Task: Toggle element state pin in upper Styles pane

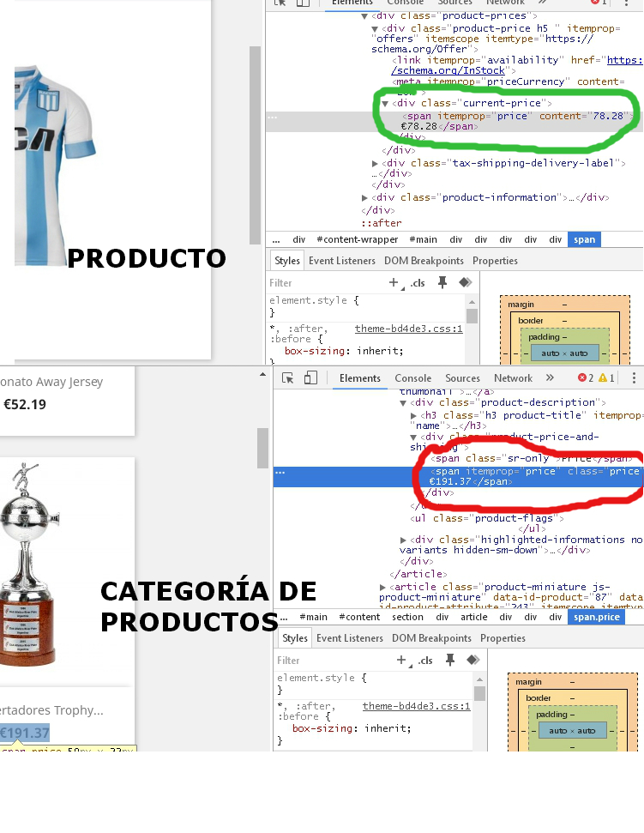Action: [x=442, y=282]
